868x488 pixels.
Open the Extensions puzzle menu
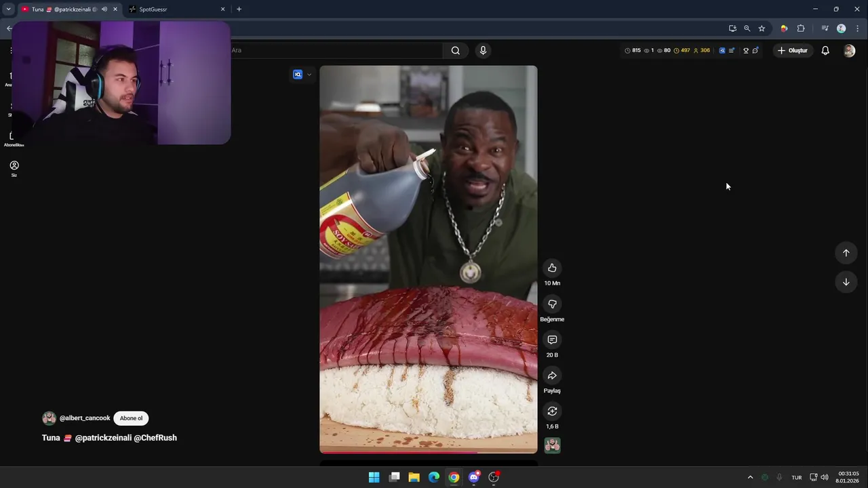(x=801, y=28)
